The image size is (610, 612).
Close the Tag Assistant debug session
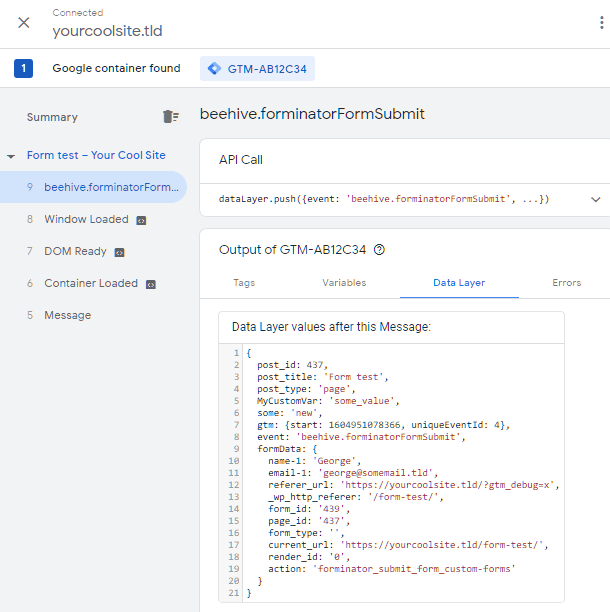tap(24, 23)
